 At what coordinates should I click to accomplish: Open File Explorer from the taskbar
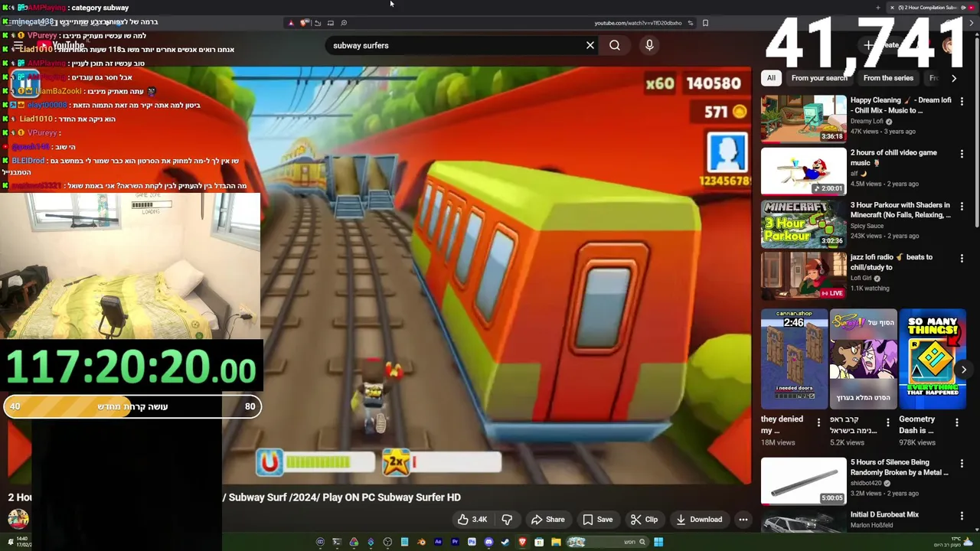point(556,542)
